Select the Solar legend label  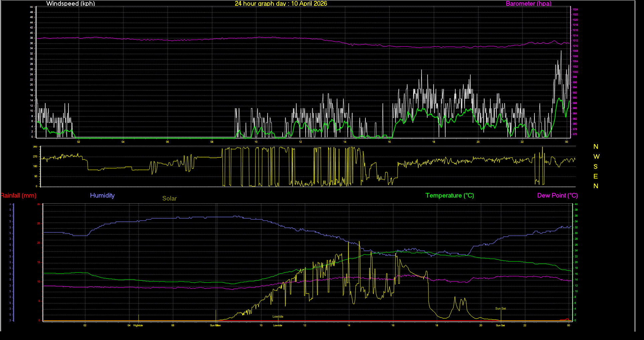[169, 198]
